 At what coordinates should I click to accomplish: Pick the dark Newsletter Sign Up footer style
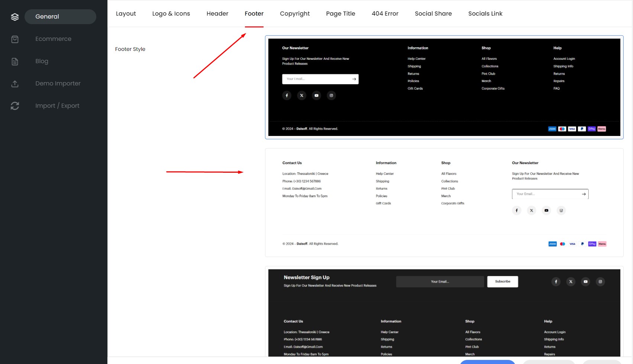pos(444,312)
